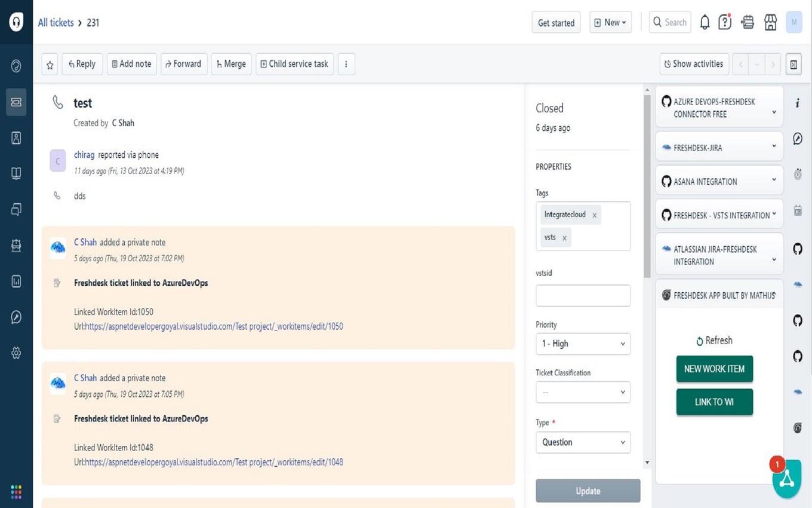Toggle the side panel collapse icon
The height and width of the screenshot is (508, 812).
(x=793, y=65)
